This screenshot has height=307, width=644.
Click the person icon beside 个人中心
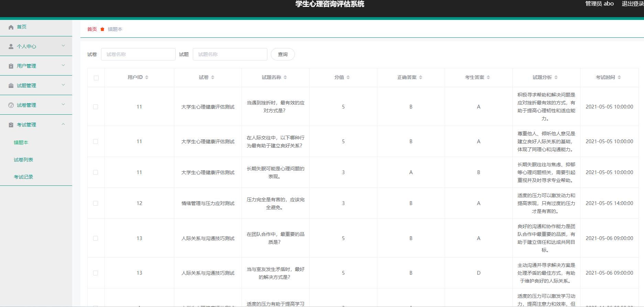point(11,46)
